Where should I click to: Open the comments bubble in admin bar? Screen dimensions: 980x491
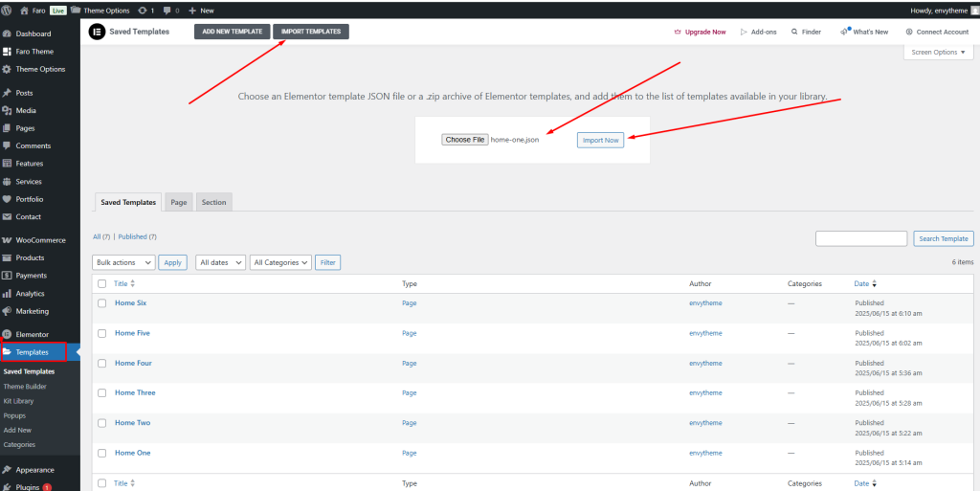[x=167, y=10]
